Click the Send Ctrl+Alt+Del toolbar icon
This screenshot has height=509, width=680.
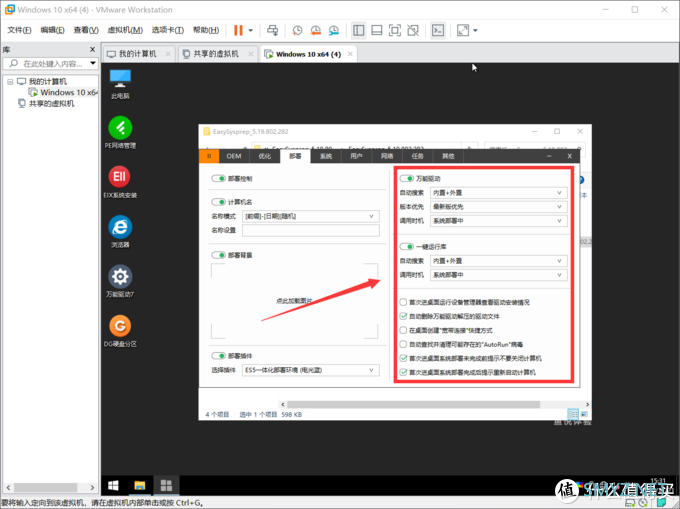point(272,30)
